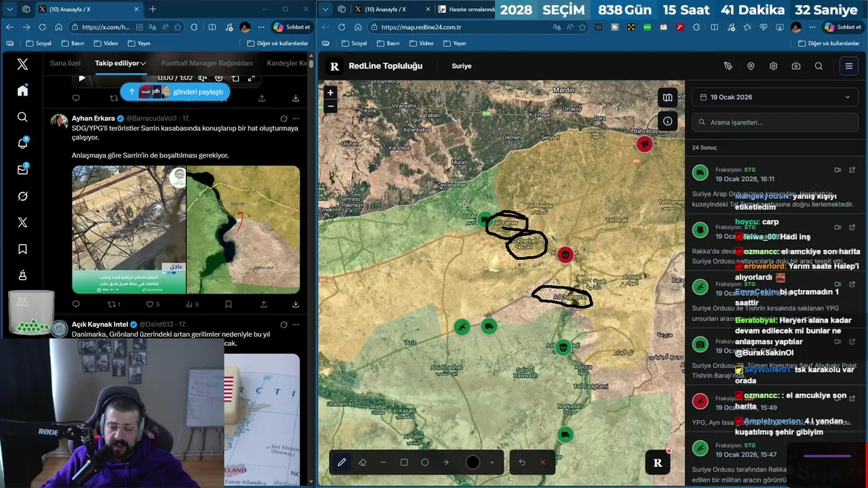Open the RedLine hamburger menu
Viewport: 868px width, 488px height.
point(848,66)
